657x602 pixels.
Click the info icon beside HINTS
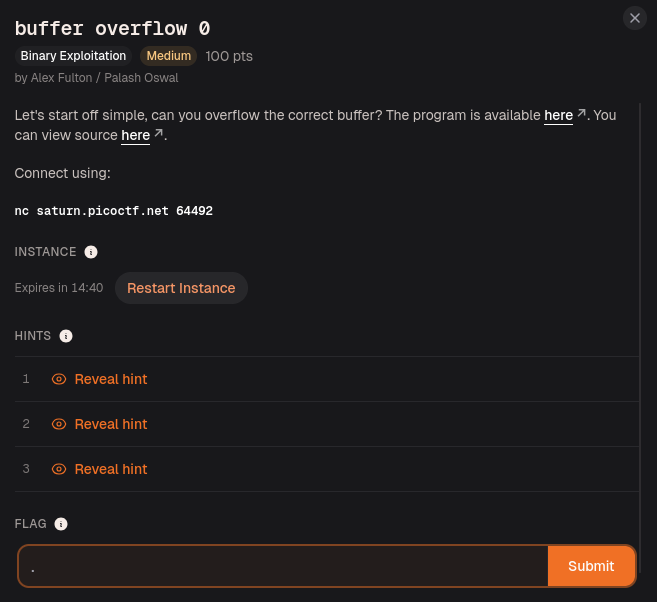66,336
